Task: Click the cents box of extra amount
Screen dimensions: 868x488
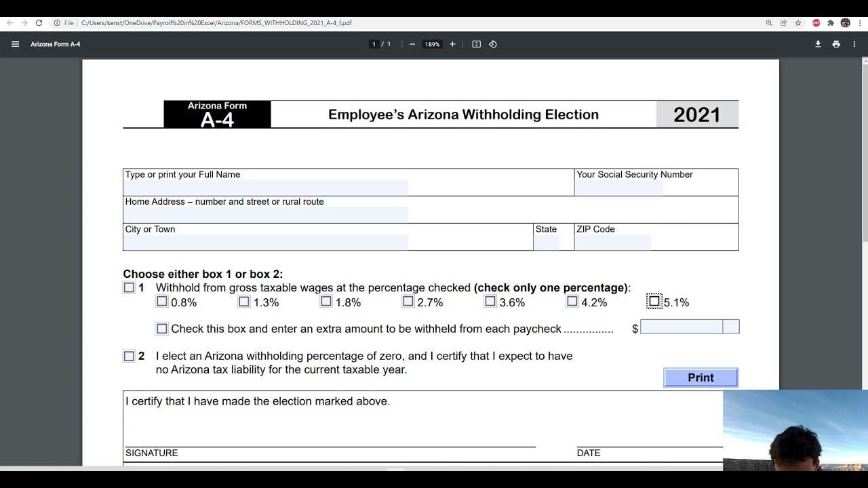Action: coord(731,327)
